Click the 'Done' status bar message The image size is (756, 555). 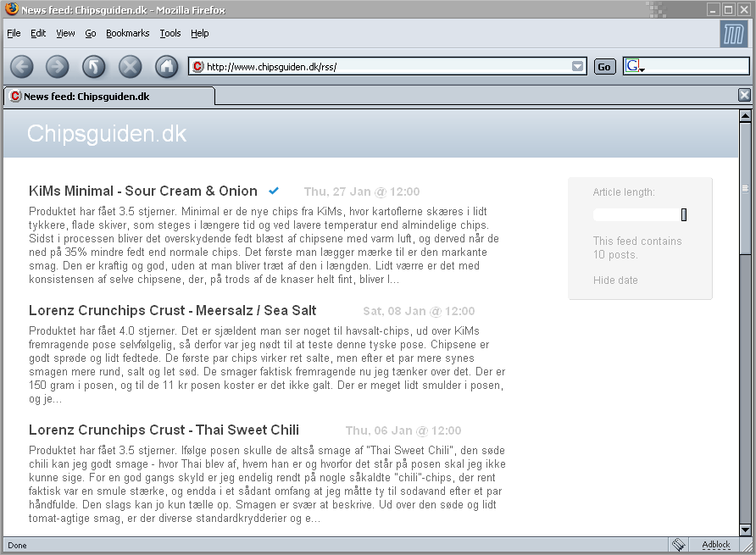point(17,546)
